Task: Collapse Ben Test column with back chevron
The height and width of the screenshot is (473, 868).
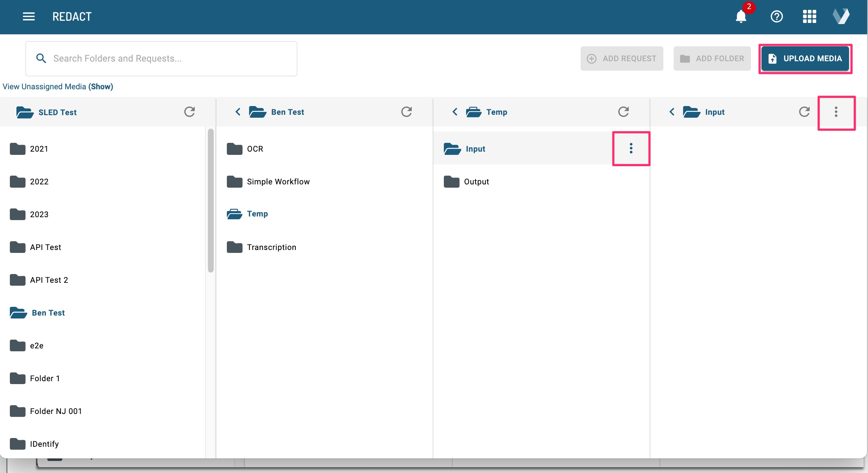Action: (238, 112)
